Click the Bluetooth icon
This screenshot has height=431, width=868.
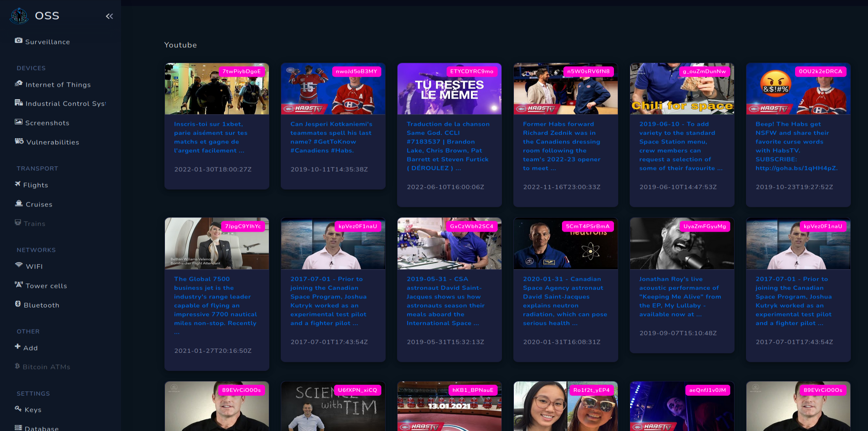click(18, 304)
